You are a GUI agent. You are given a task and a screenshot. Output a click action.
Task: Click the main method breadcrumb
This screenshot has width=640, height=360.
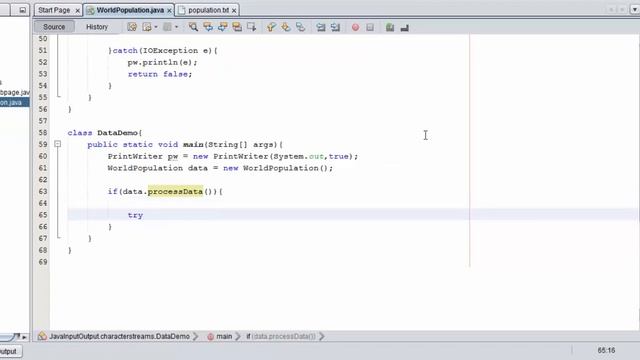coord(224,336)
